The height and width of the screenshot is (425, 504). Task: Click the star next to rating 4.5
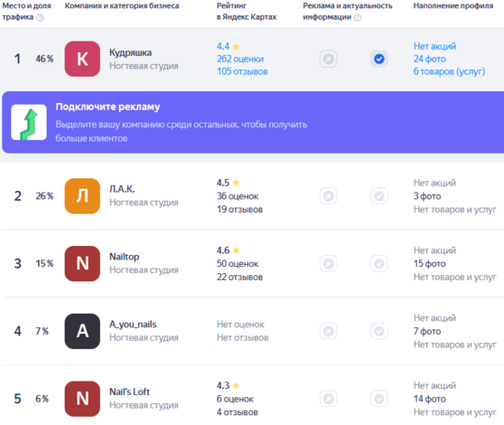click(236, 183)
